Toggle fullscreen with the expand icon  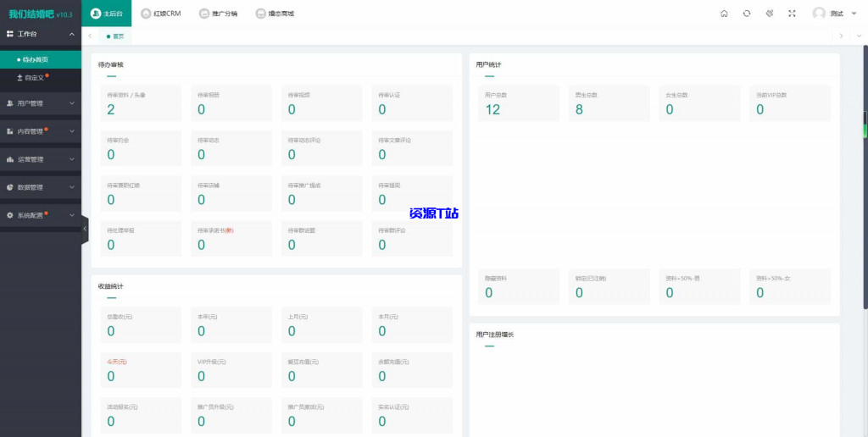coord(793,14)
